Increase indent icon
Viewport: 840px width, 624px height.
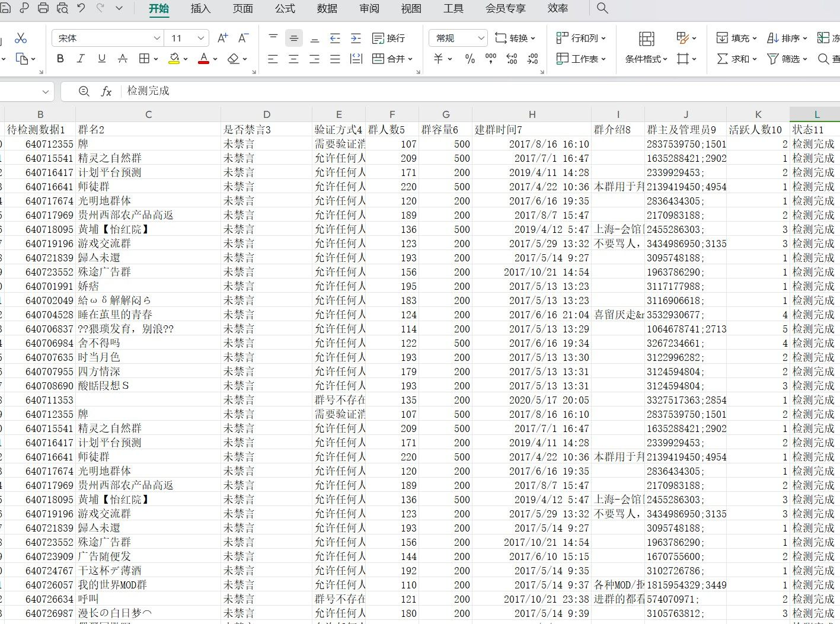356,38
